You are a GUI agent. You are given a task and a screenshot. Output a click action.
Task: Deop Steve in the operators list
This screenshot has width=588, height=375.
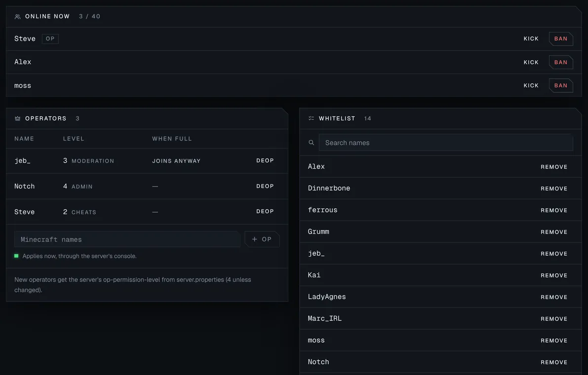[265, 211]
